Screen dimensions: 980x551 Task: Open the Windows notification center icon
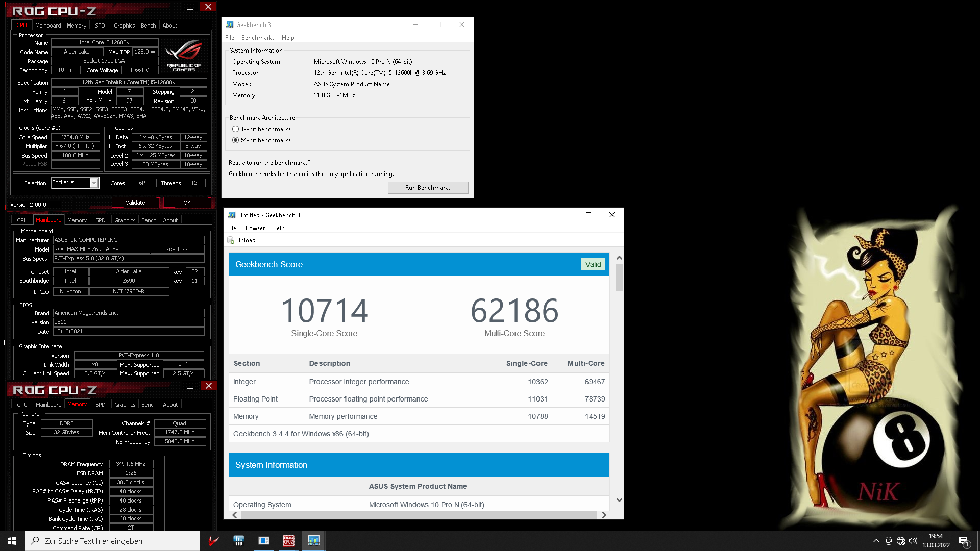click(x=964, y=541)
